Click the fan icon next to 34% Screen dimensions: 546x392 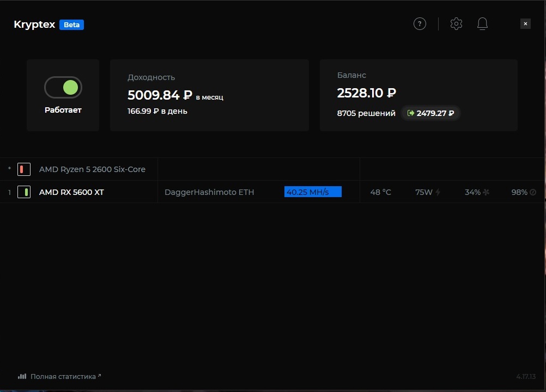(x=486, y=192)
